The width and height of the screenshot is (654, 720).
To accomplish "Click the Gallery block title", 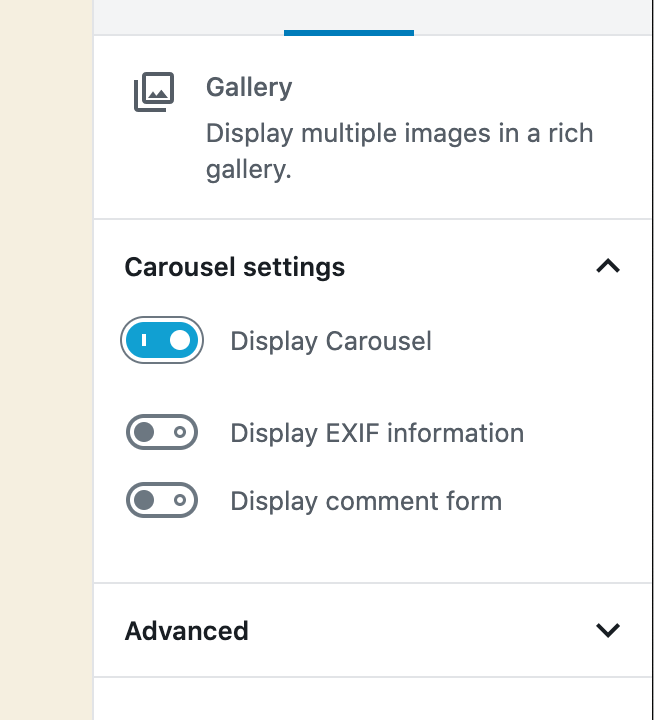I will point(249,87).
